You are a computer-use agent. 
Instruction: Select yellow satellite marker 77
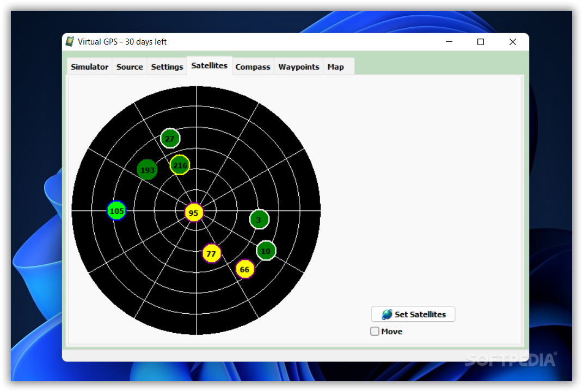[211, 253]
